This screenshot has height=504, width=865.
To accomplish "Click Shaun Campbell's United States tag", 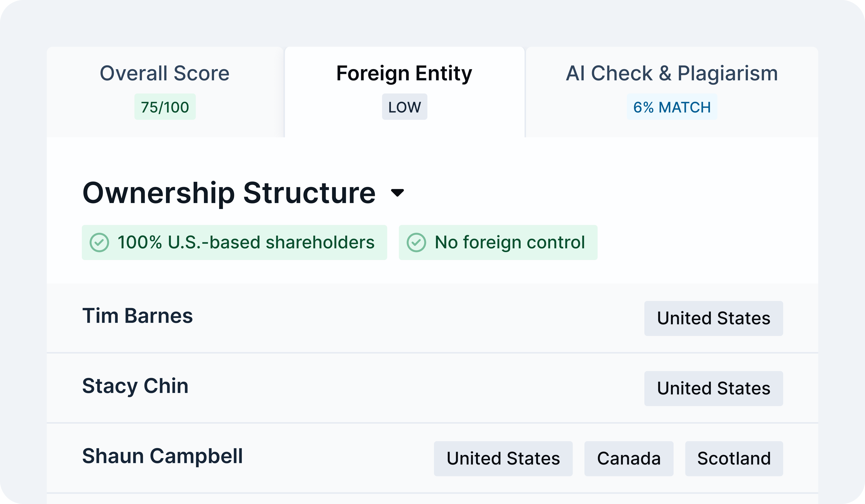I will pos(503,459).
